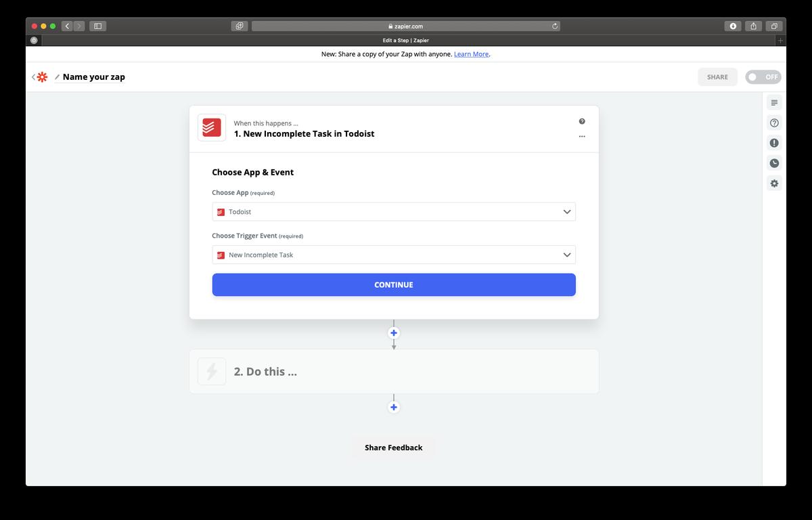
Task: Click the Zapier logo home icon
Action: point(42,77)
